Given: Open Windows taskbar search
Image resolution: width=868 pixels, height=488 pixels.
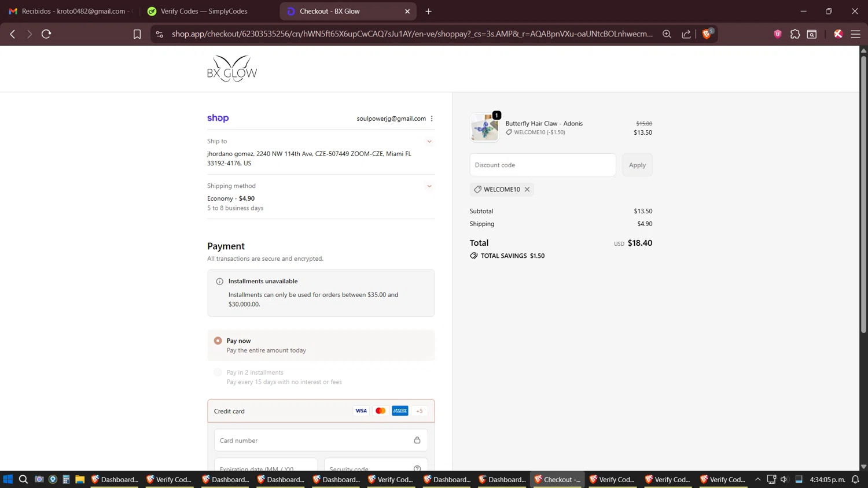Looking at the screenshot, I should click(x=23, y=479).
